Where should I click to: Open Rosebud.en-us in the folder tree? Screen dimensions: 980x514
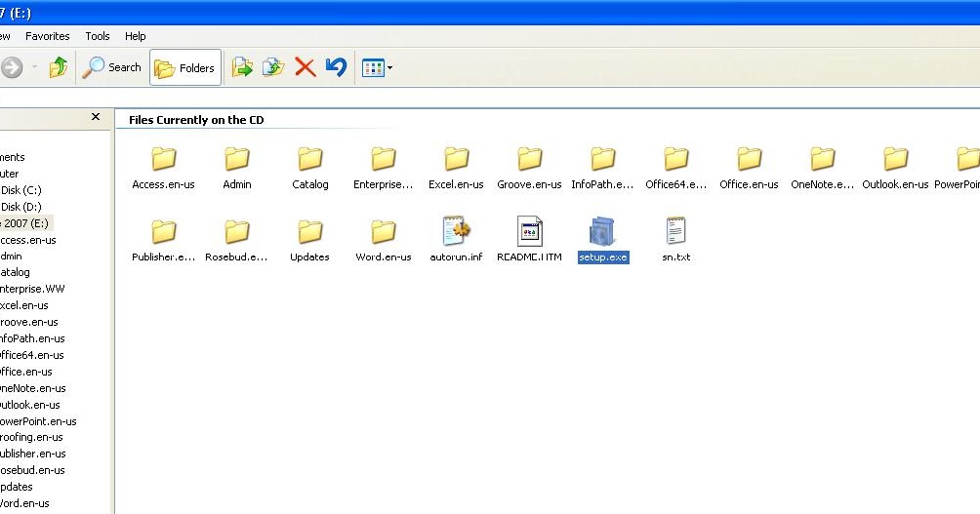(32, 470)
